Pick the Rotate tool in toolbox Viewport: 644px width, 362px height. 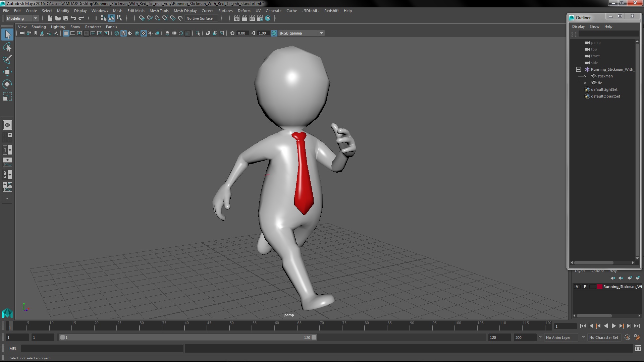tap(7, 84)
